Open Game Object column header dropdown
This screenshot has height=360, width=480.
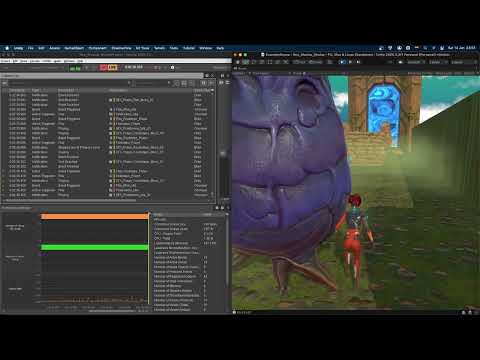point(212,90)
